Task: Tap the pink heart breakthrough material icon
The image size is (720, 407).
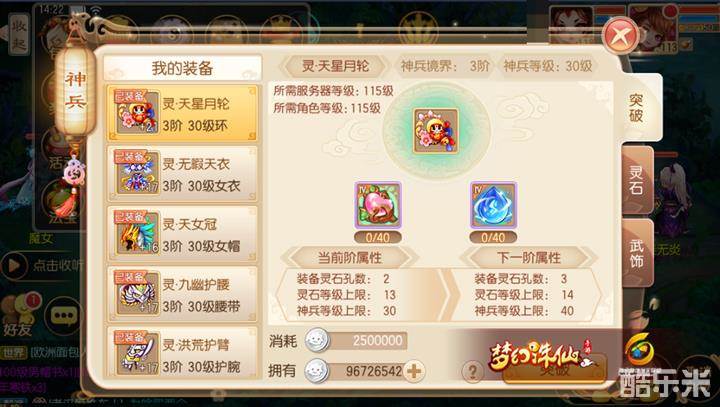Action: tap(378, 205)
